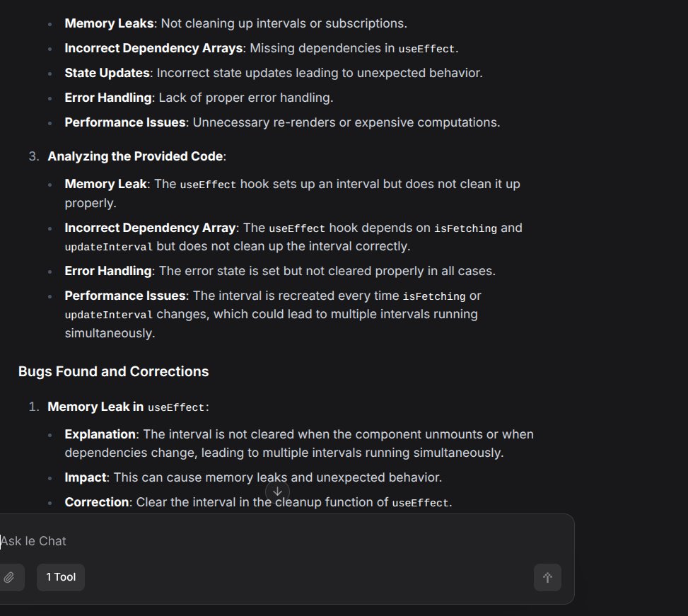Jump to bottom with the down arrow button
The image size is (688, 616).
[x=277, y=492]
